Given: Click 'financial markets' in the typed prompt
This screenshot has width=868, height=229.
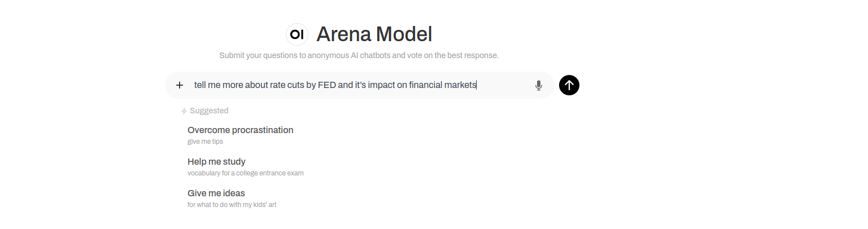Looking at the screenshot, I should tap(443, 85).
